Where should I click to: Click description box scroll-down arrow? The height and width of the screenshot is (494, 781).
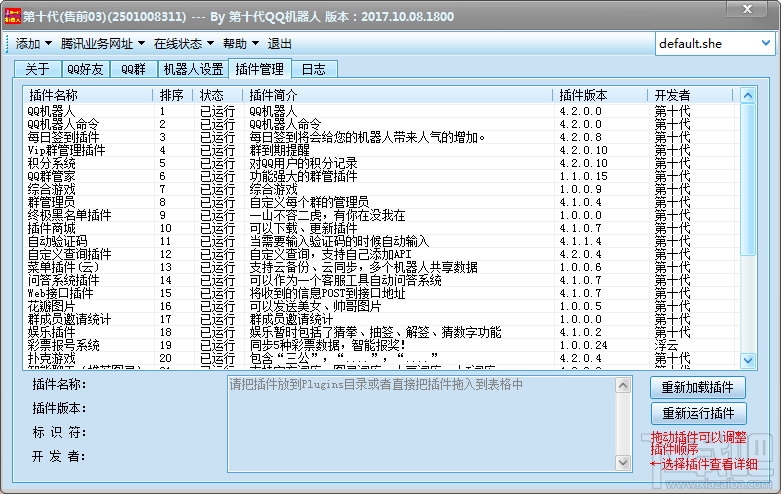(623, 462)
